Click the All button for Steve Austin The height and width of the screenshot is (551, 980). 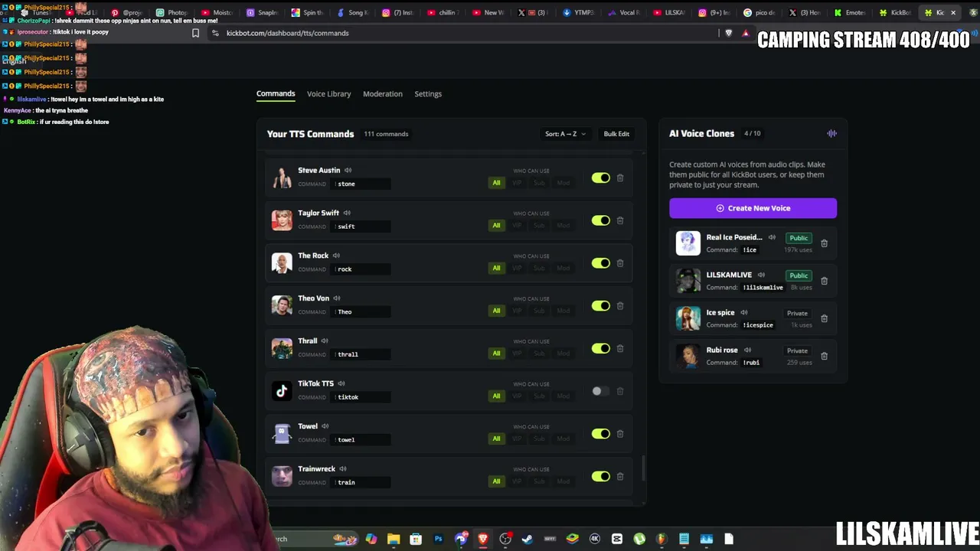(x=496, y=183)
